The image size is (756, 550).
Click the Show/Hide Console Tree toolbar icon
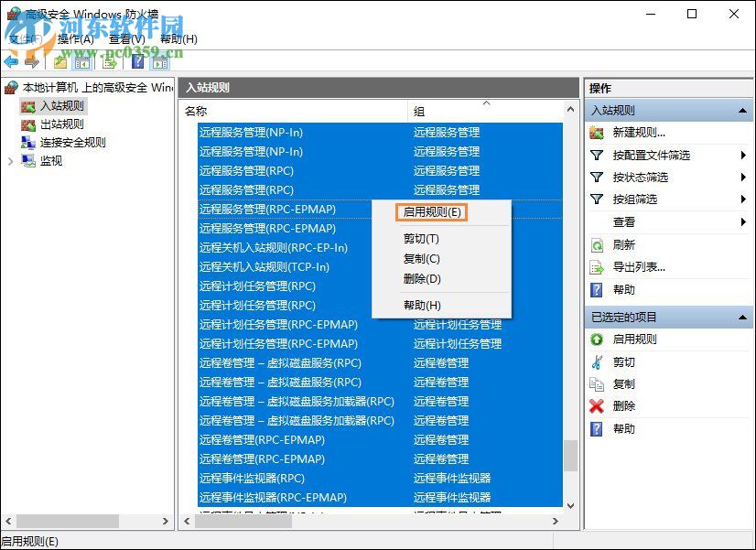82,63
